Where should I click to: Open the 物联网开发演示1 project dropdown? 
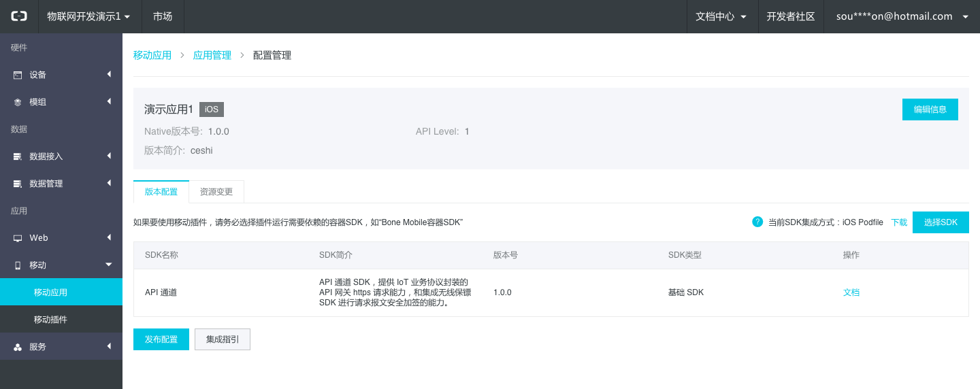(88, 16)
